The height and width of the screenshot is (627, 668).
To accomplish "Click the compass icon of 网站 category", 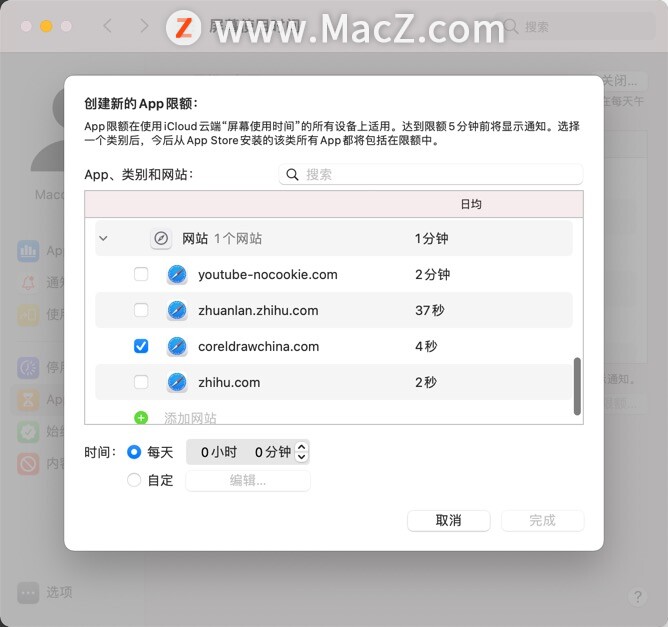I will [161, 238].
